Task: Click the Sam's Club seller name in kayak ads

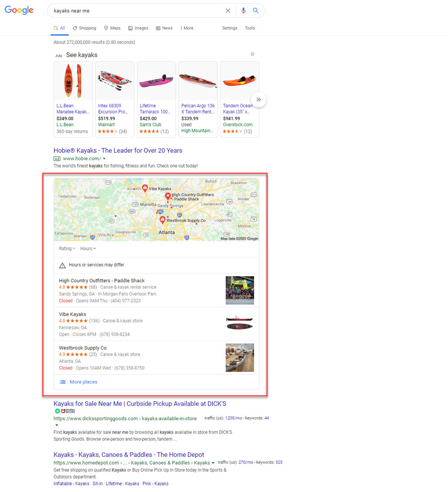Action: pos(150,125)
